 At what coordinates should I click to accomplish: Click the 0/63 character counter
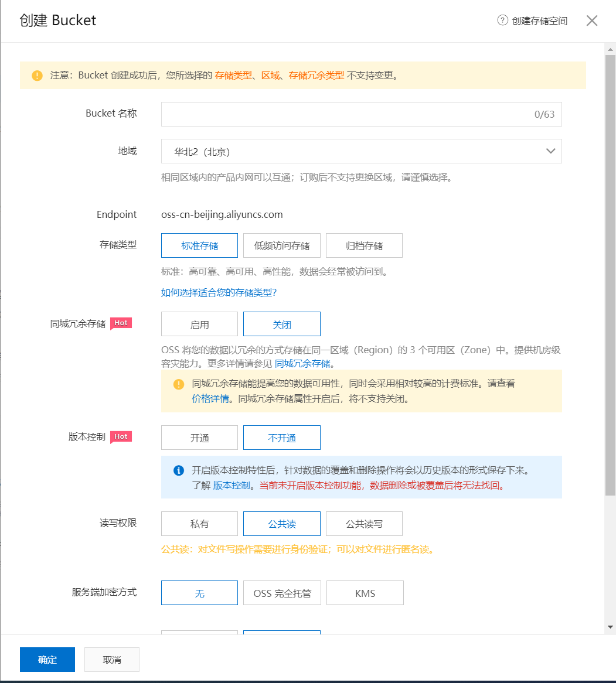[x=544, y=115]
